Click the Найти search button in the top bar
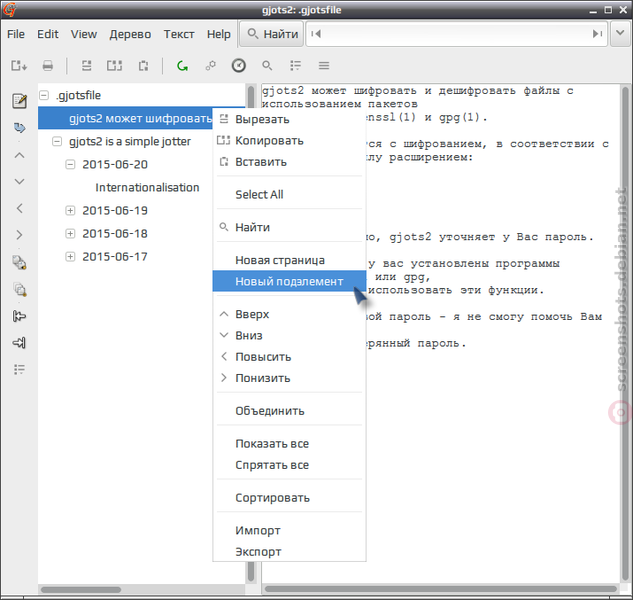633x600 pixels. [x=272, y=34]
